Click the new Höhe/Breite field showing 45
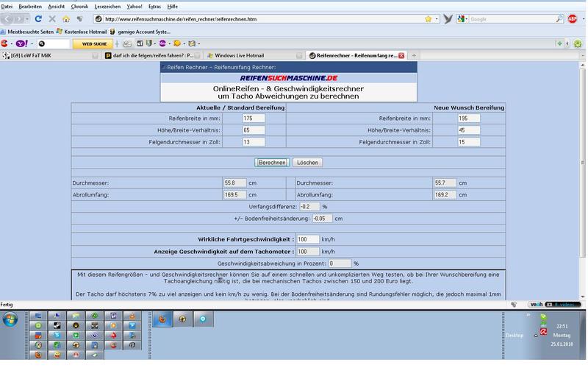Viewport: 588px width, 368px height. click(x=469, y=130)
